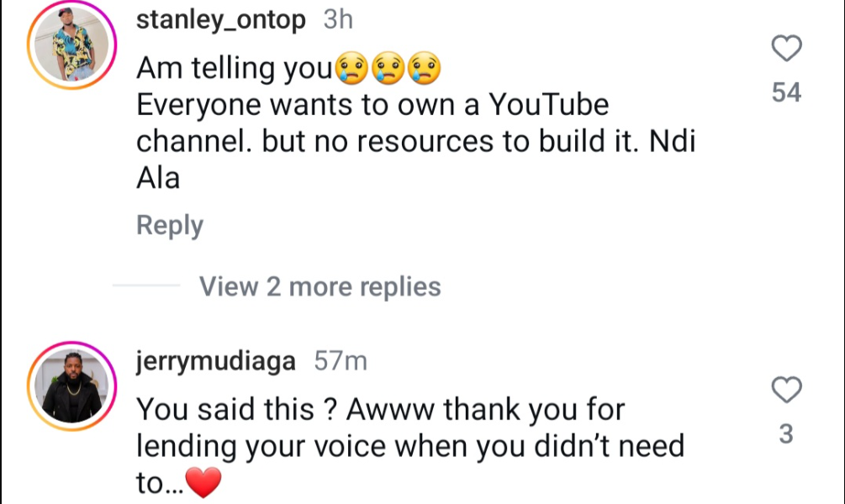Show the 3 likes count list

tap(786, 435)
